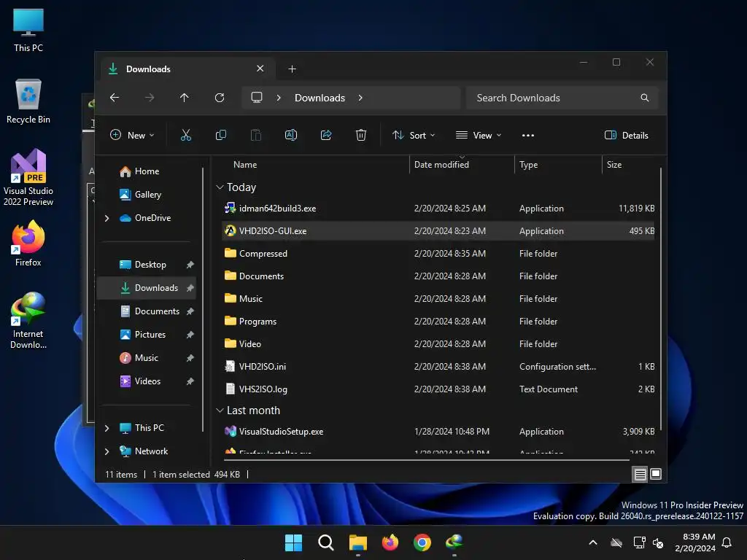Collapse the Last month group
This screenshot has width=747, height=560.
point(220,410)
